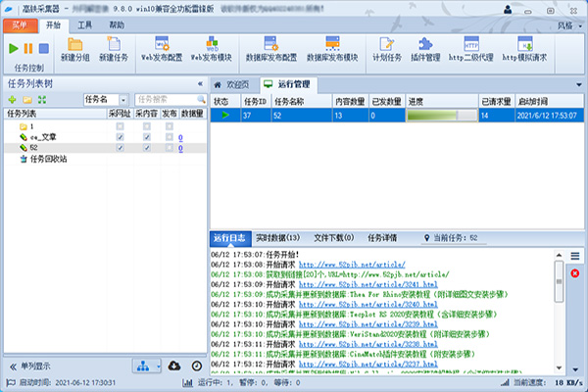This screenshot has width=588, height=392.
Task: Switch to the 工具 ribbon tab
Action: [85, 22]
